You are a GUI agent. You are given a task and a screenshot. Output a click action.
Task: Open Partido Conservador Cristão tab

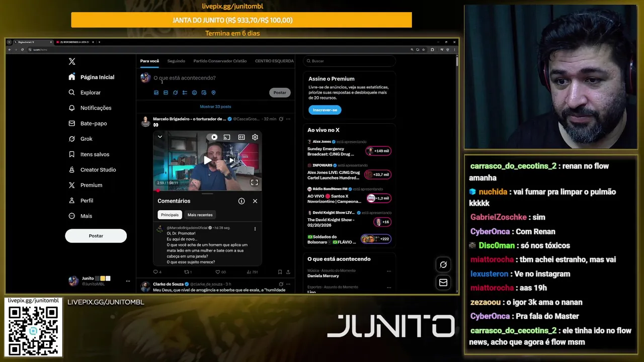220,61
